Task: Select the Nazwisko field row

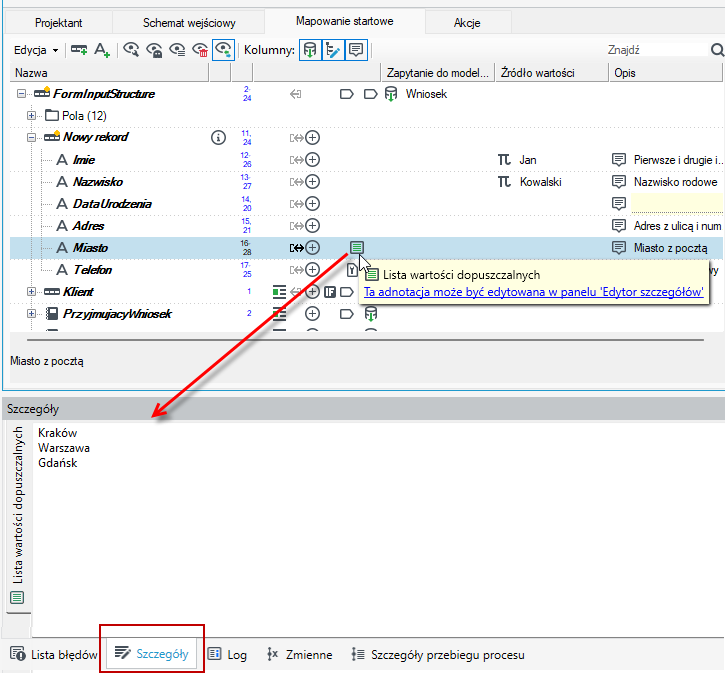Action: 365,182
